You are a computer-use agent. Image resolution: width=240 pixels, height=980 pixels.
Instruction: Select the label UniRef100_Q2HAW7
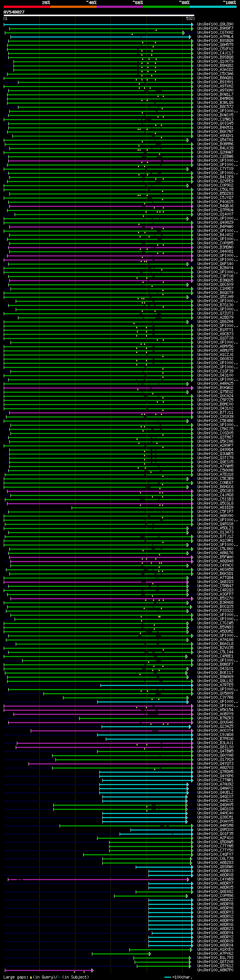tap(215, 152)
